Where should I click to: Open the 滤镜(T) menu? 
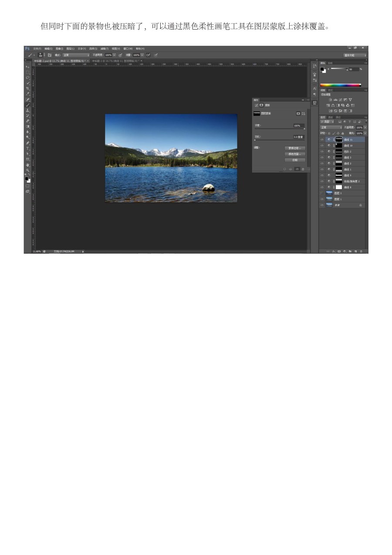point(105,49)
